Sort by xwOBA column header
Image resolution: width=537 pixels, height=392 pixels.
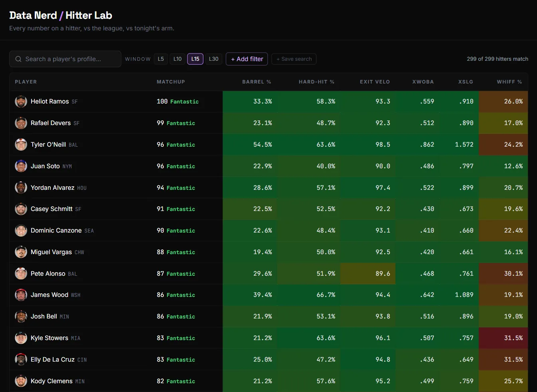pos(423,82)
